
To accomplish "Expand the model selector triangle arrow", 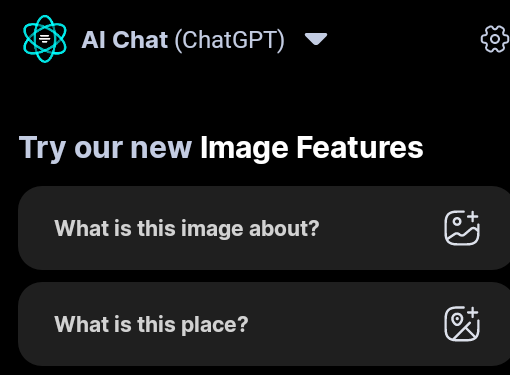I will pos(316,39).
